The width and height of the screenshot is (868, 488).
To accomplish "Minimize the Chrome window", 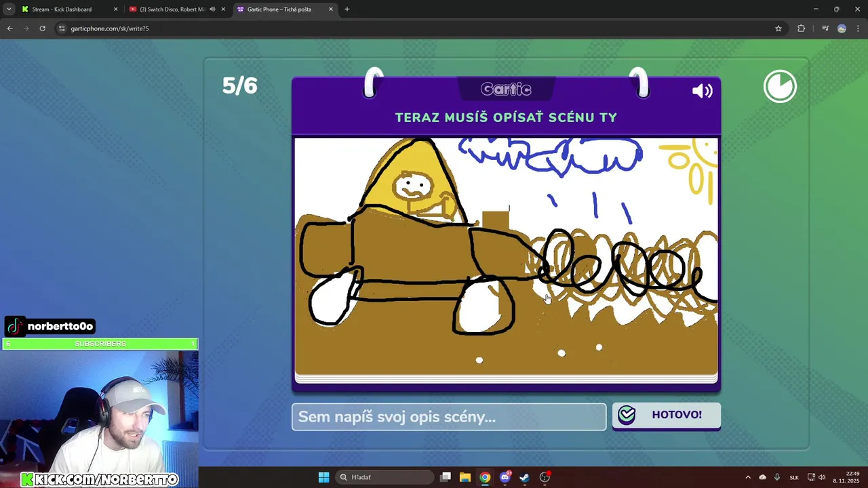I will click(816, 9).
